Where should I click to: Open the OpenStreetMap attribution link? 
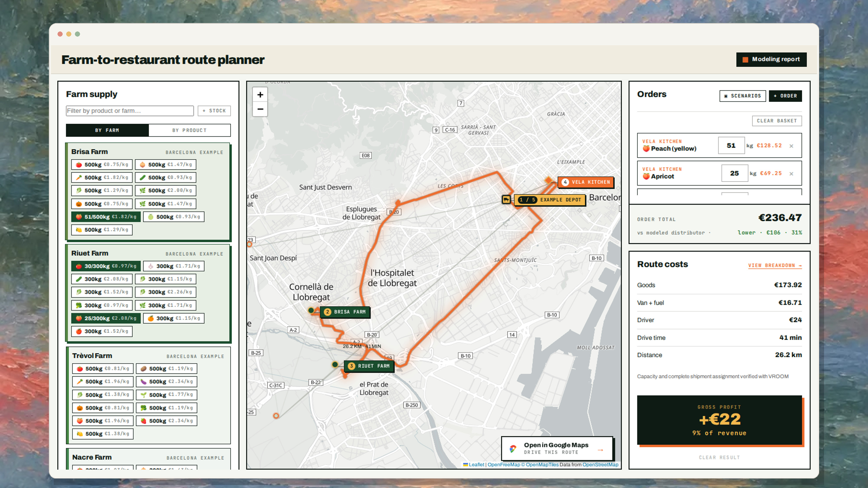(x=600, y=465)
